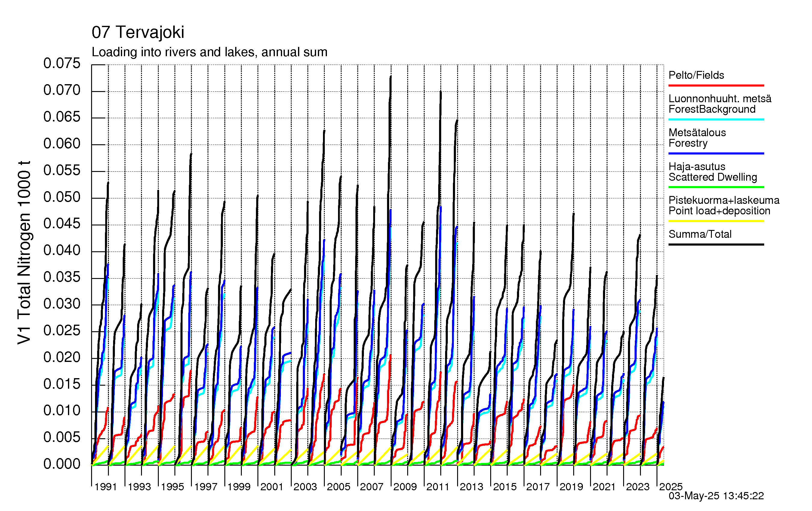
Task: Click the x-axis year label 2021
Action: click(x=604, y=487)
